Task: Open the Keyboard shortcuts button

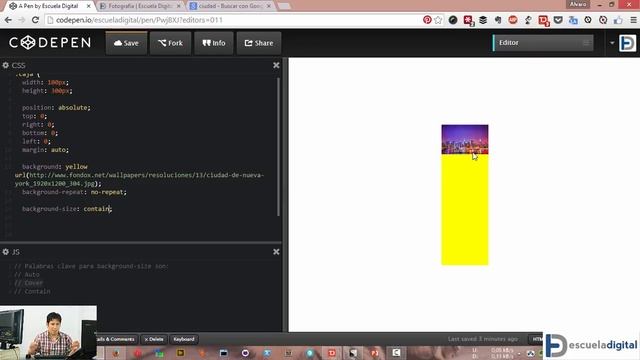Action: click(184, 339)
